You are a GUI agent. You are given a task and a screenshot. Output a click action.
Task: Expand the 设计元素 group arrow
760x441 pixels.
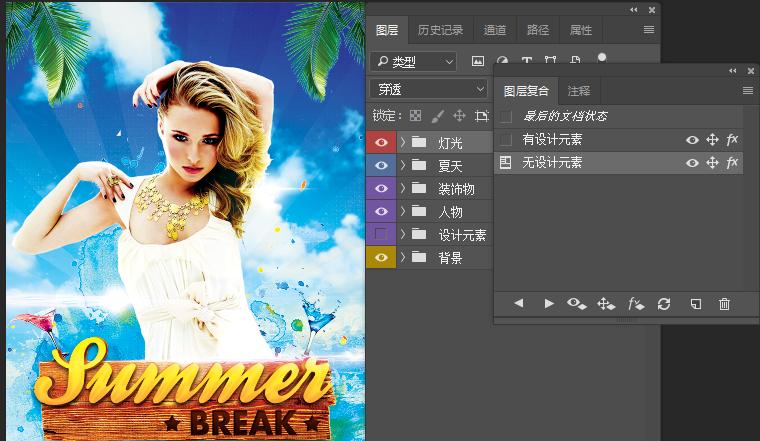tap(402, 234)
